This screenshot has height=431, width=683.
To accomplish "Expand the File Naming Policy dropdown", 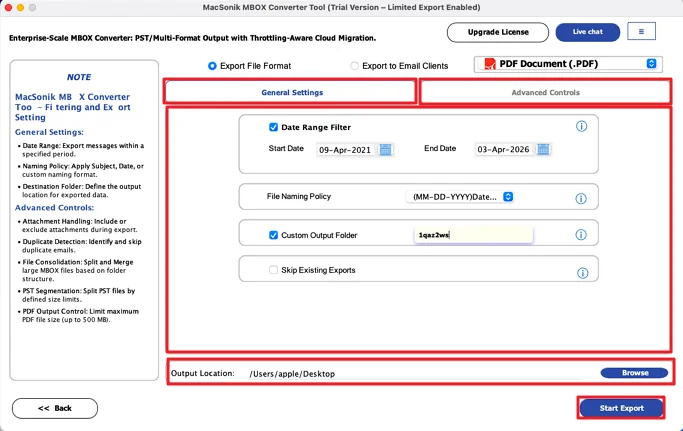I will coord(460,197).
